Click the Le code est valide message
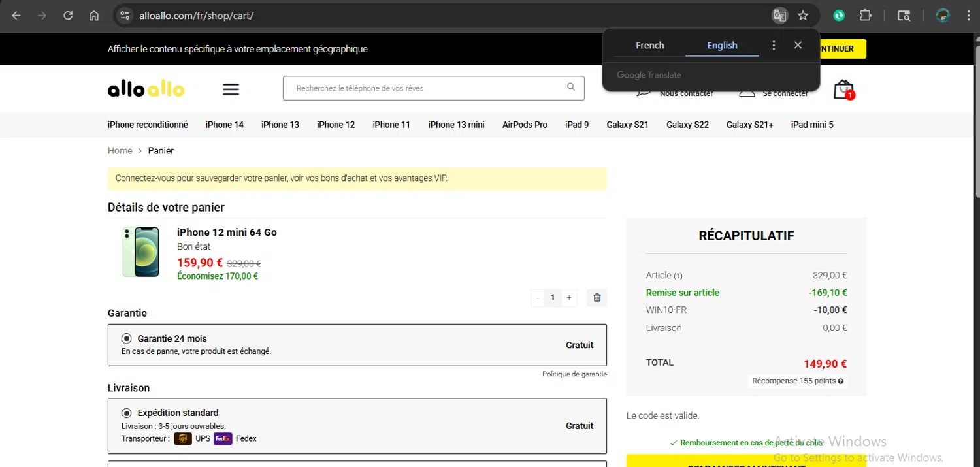This screenshot has width=980, height=467. [x=662, y=415]
